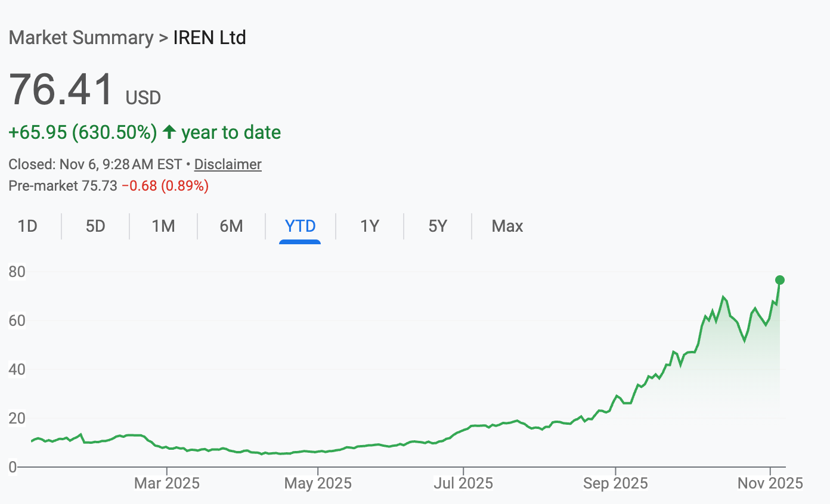The width and height of the screenshot is (830, 504).
Task: Click the +65.95 (630.50%) change text
Action: coord(83,132)
